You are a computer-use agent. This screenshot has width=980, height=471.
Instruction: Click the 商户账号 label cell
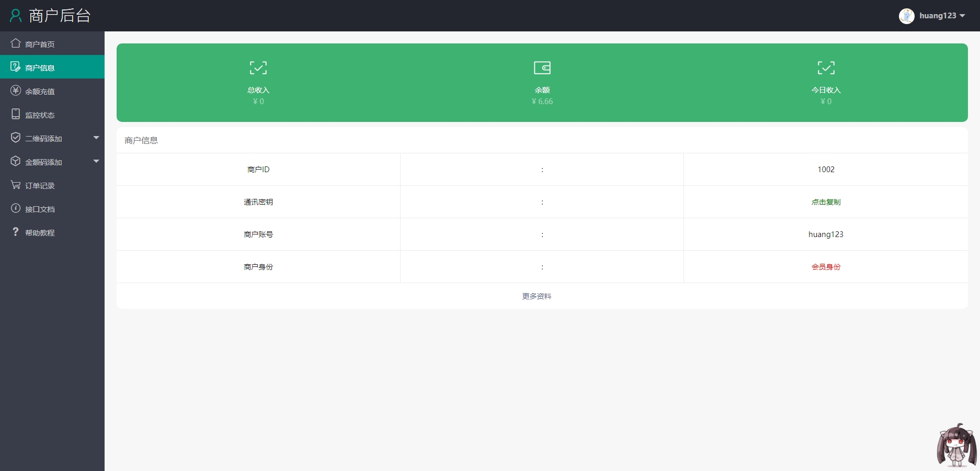(258, 234)
